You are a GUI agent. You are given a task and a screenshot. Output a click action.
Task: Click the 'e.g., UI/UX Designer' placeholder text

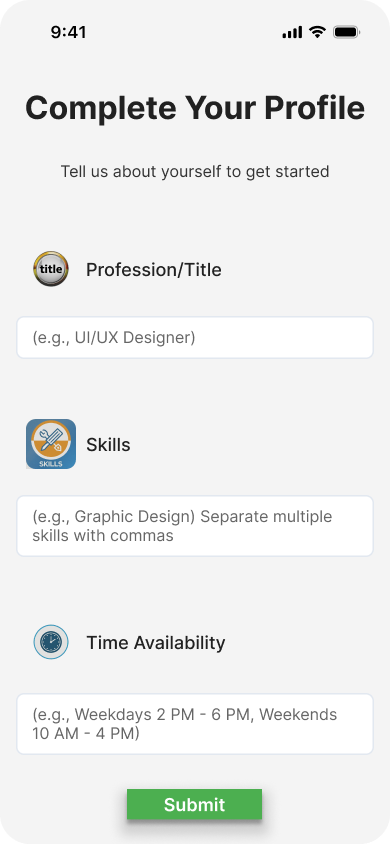click(x=114, y=337)
